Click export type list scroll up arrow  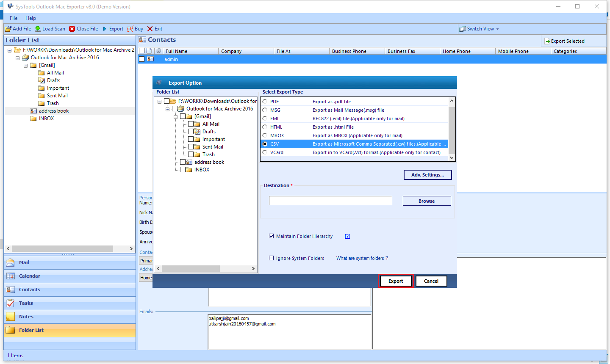point(452,101)
